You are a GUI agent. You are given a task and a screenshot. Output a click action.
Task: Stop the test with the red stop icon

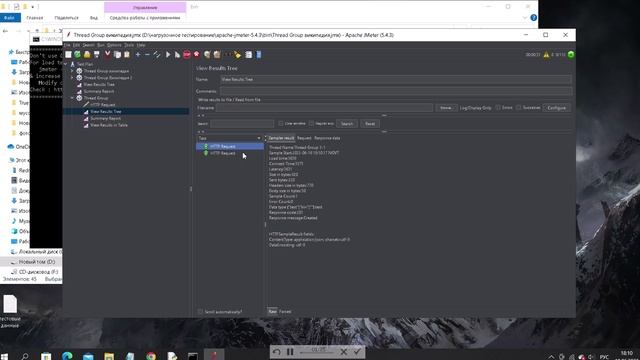(x=187, y=55)
